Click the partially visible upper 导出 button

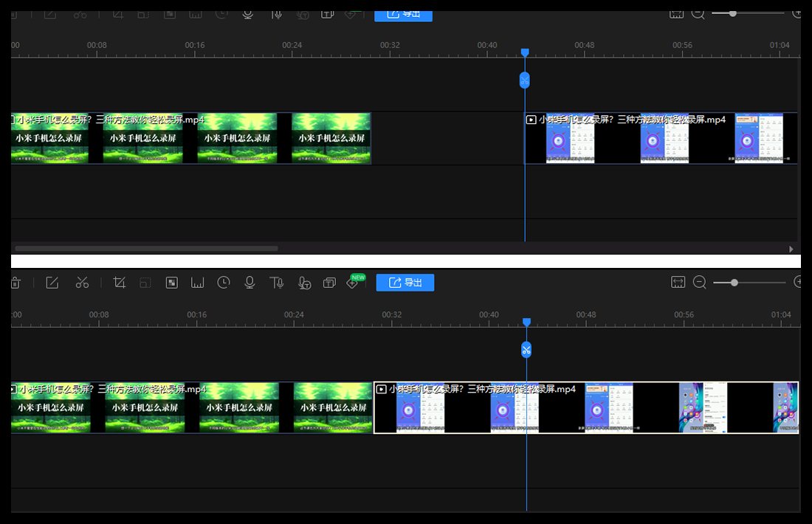(x=403, y=15)
